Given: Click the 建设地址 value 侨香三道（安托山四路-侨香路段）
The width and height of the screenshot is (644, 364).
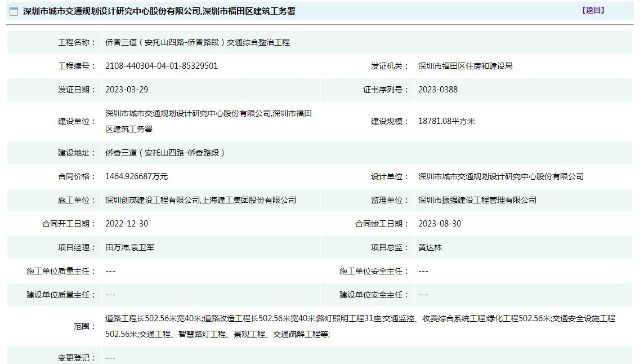Looking at the screenshot, I should (166, 153).
